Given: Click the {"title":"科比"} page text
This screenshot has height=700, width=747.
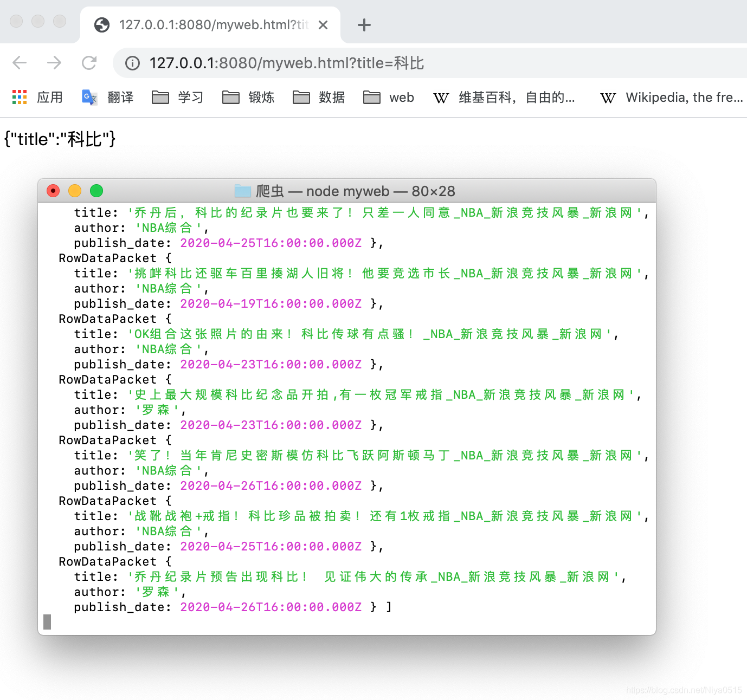Looking at the screenshot, I should (60, 139).
